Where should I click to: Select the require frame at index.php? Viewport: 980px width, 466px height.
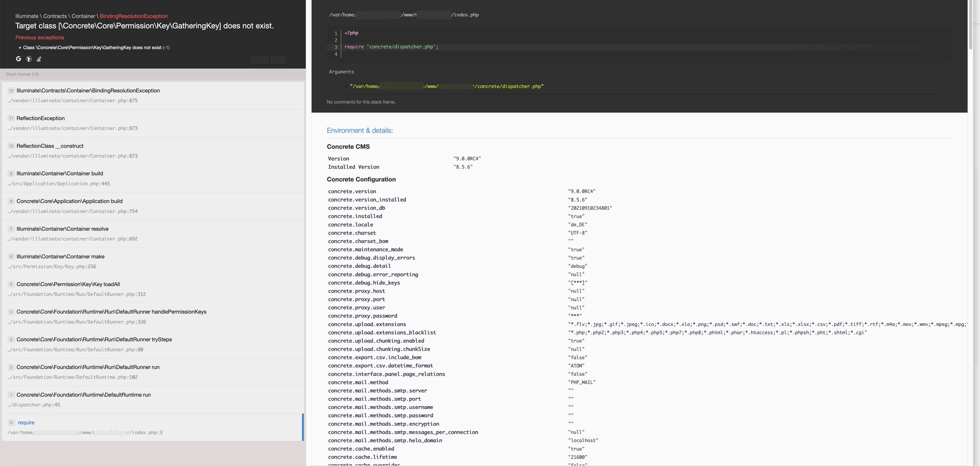153,428
